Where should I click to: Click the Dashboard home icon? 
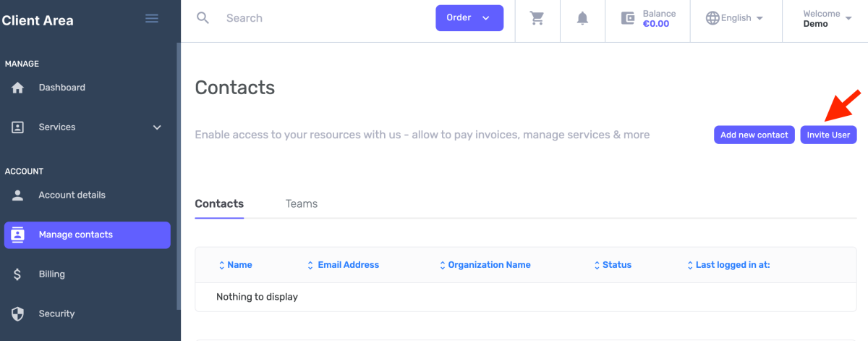[x=18, y=88]
